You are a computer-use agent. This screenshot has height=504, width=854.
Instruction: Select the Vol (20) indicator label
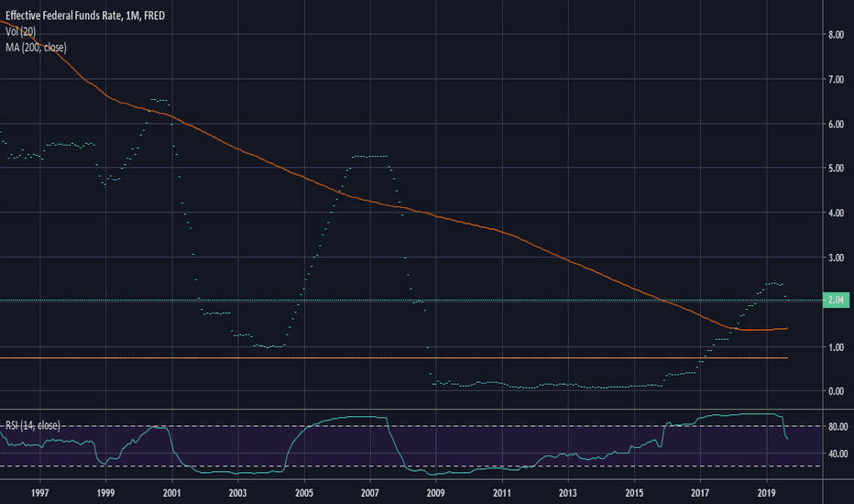[21, 31]
